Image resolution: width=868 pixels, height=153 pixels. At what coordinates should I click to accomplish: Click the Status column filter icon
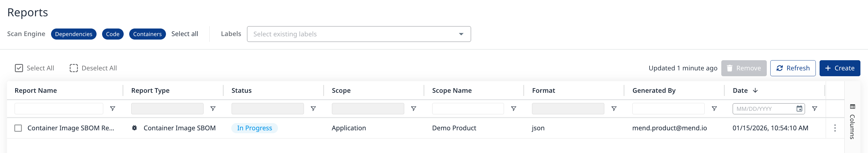(313, 108)
